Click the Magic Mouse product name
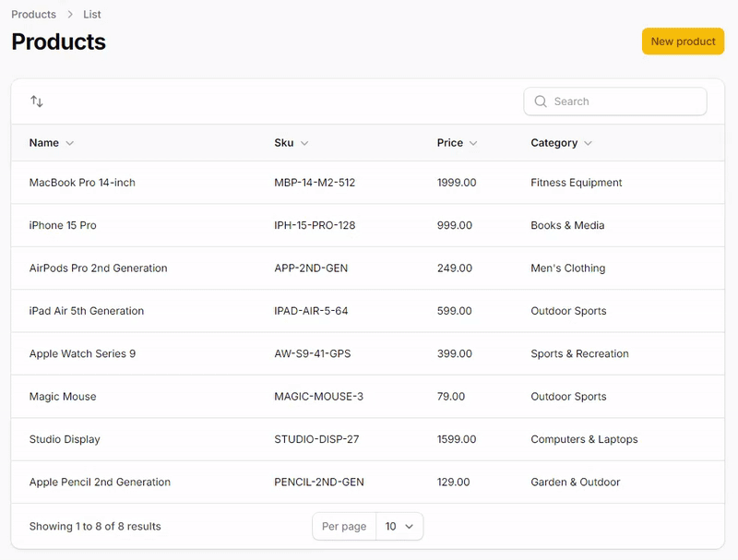 [x=63, y=397]
